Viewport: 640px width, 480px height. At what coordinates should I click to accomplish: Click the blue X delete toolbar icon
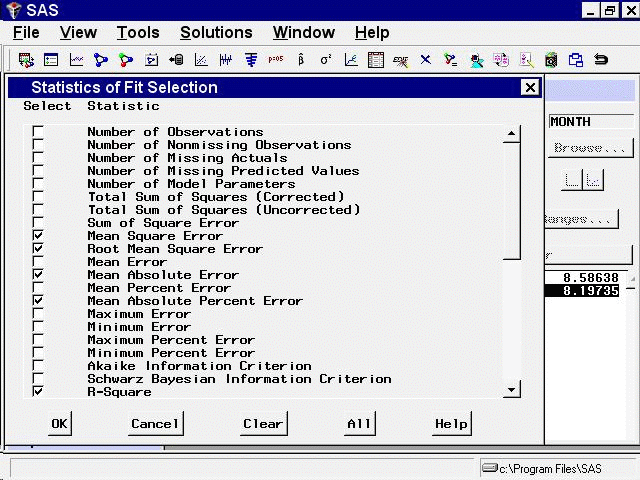pyautogui.click(x=425, y=60)
